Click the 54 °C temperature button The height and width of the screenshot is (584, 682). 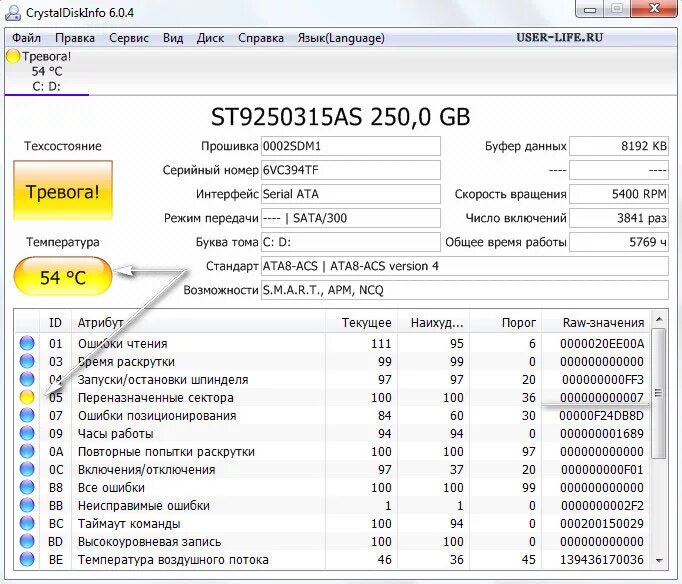(63, 277)
